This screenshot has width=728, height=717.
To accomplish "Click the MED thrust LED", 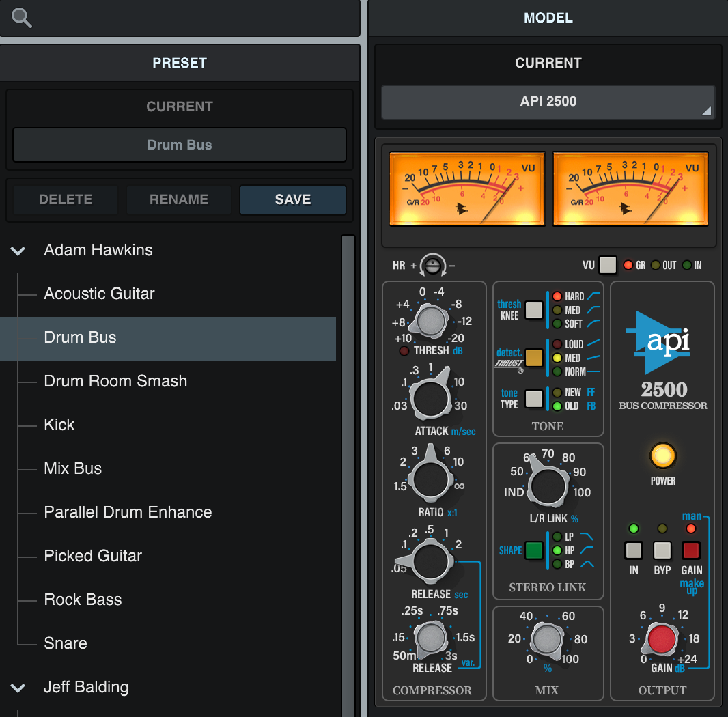I will (x=557, y=358).
